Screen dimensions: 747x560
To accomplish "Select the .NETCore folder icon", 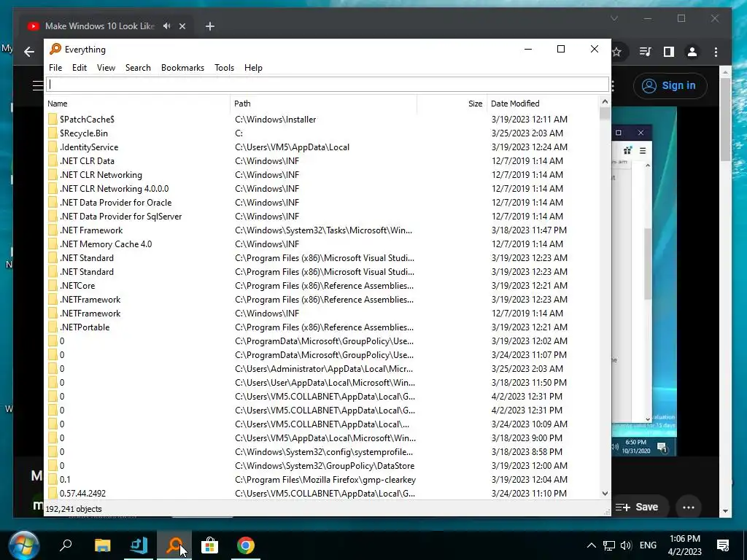I will pyautogui.click(x=53, y=285).
